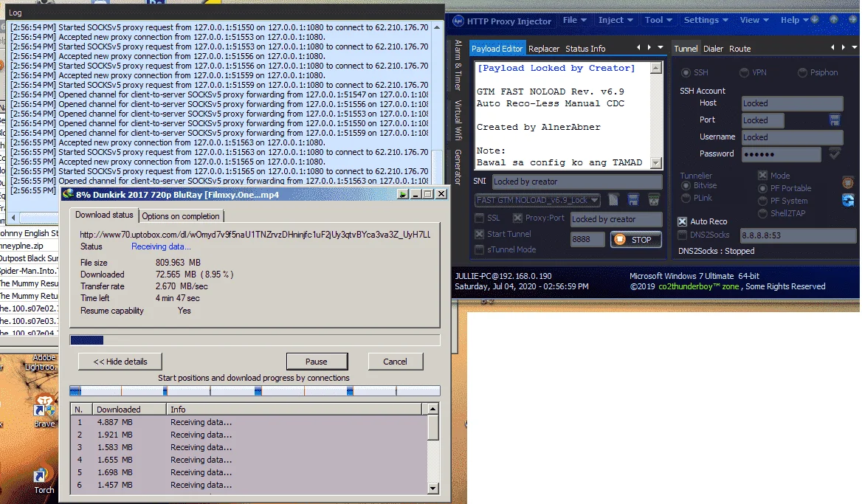Click the small tray button in IDM title bar
This screenshot has height=504, width=862.
403,194
